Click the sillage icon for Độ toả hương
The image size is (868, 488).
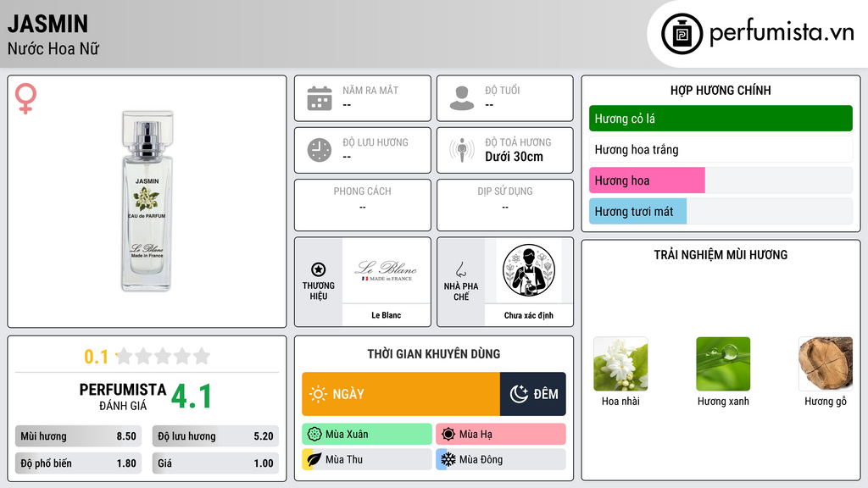tap(462, 150)
